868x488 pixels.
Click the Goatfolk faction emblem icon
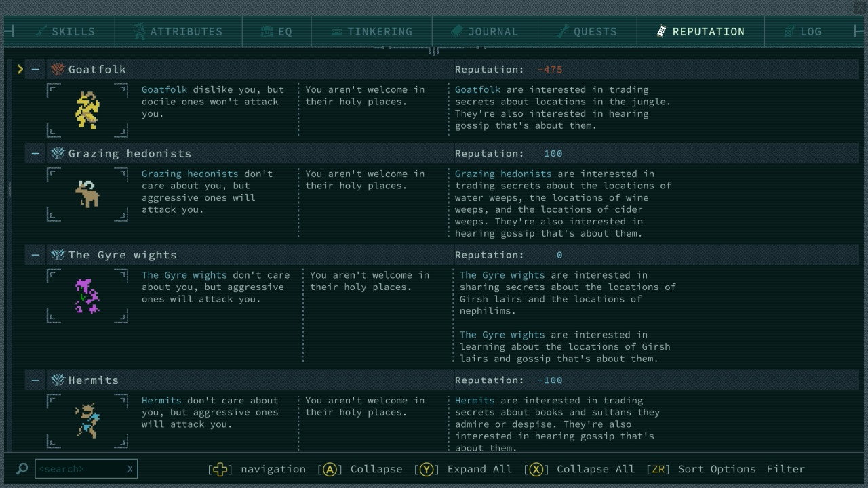(58, 69)
